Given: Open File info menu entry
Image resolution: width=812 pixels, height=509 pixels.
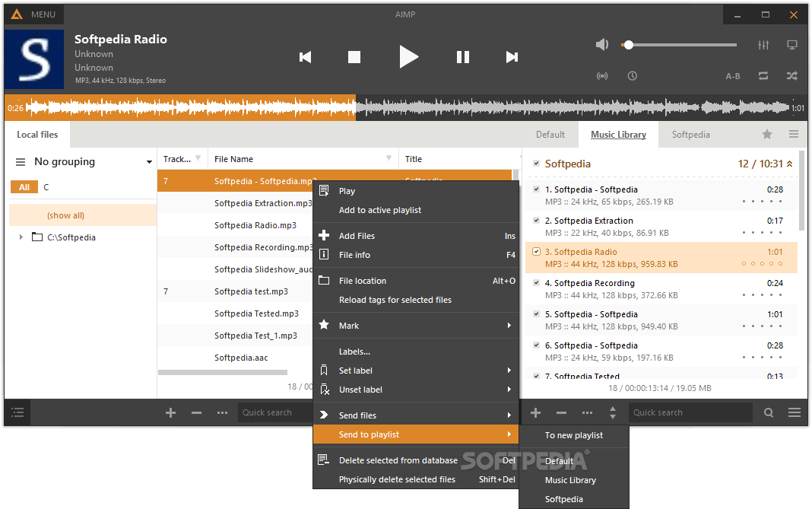Looking at the screenshot, I should pos(416,255).
